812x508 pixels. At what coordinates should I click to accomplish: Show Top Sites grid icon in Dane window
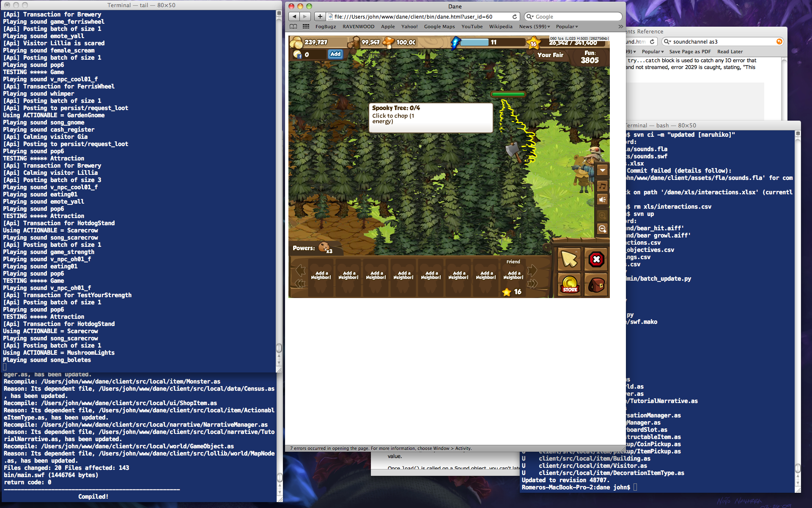(306, 27)
